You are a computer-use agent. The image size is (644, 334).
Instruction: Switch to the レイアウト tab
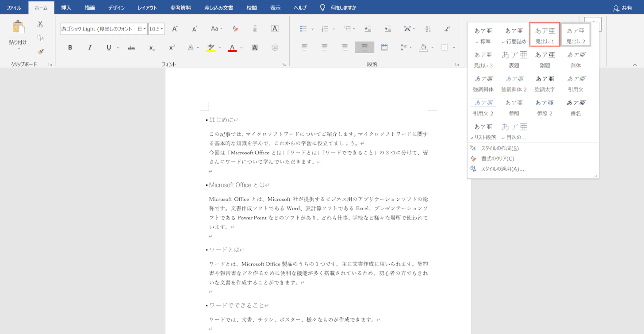[147, 8]
